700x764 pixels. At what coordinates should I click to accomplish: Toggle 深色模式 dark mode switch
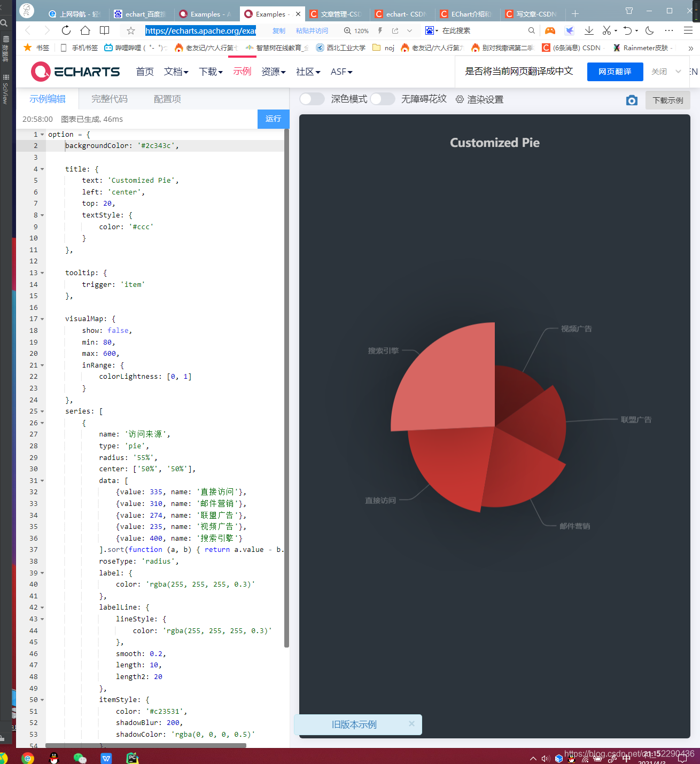point(312,99)
